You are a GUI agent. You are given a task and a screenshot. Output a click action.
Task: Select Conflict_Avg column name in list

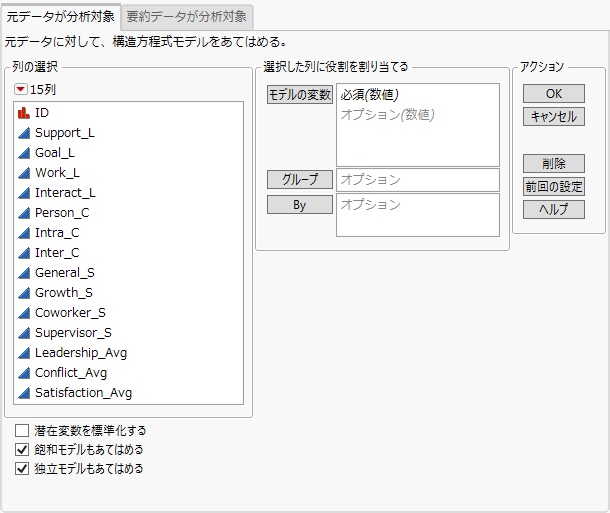coord(71,373)
